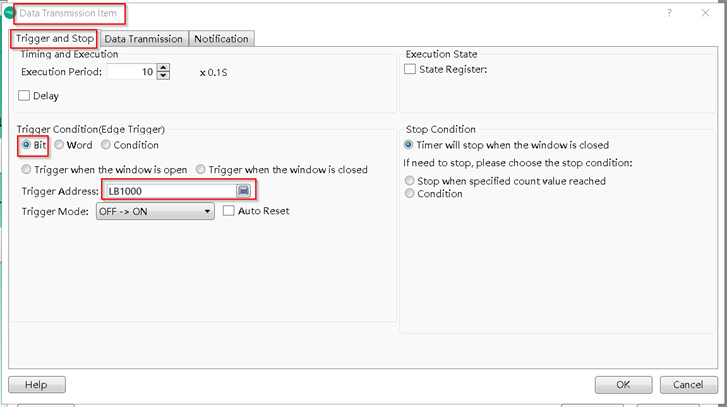Image resolution: width=727 pixels, height=407 pixels.
Task: Choose Trigger when the window is open
Action: pos(26,170)
